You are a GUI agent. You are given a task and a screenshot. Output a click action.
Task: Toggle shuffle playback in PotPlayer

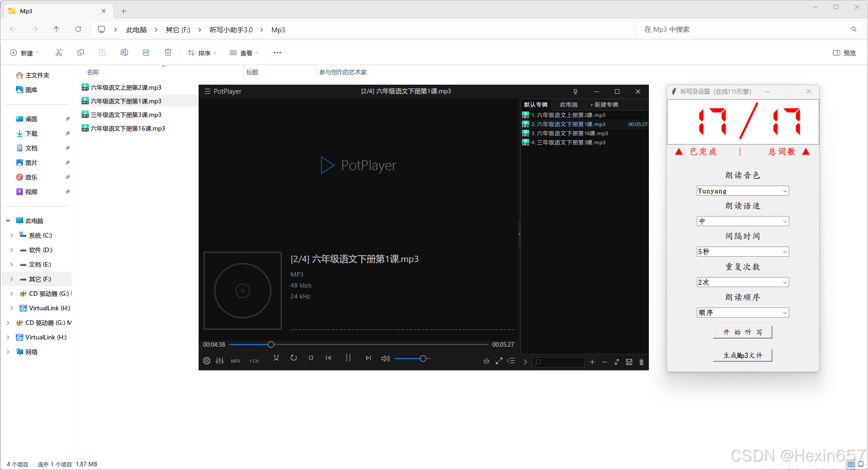click(x=276, y=358)
